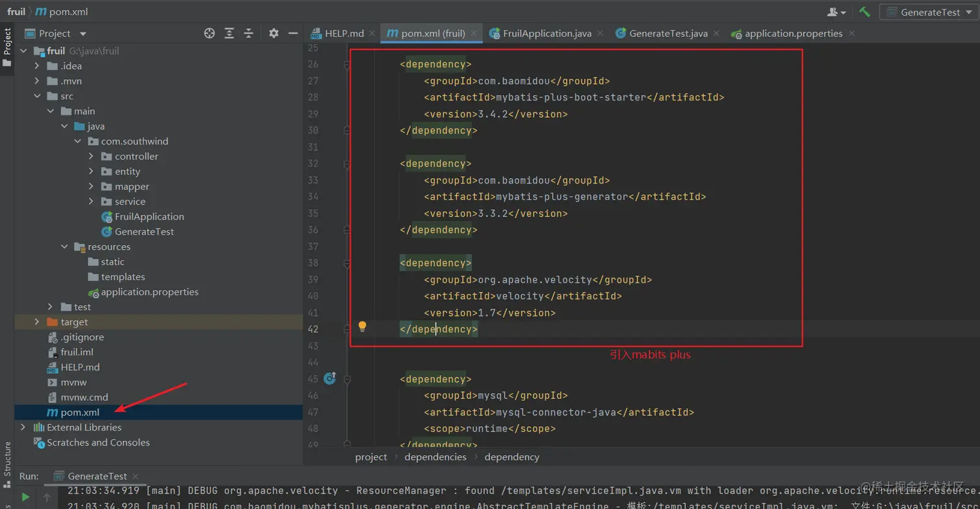Click the Build Project hammer icon
The width and height of the screenshot is (980, 509).
point(864,12)
